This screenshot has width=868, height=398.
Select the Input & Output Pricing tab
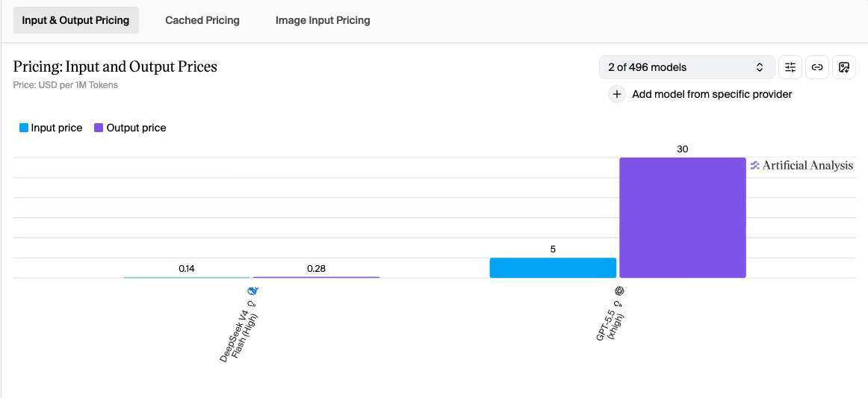point(75,20)
